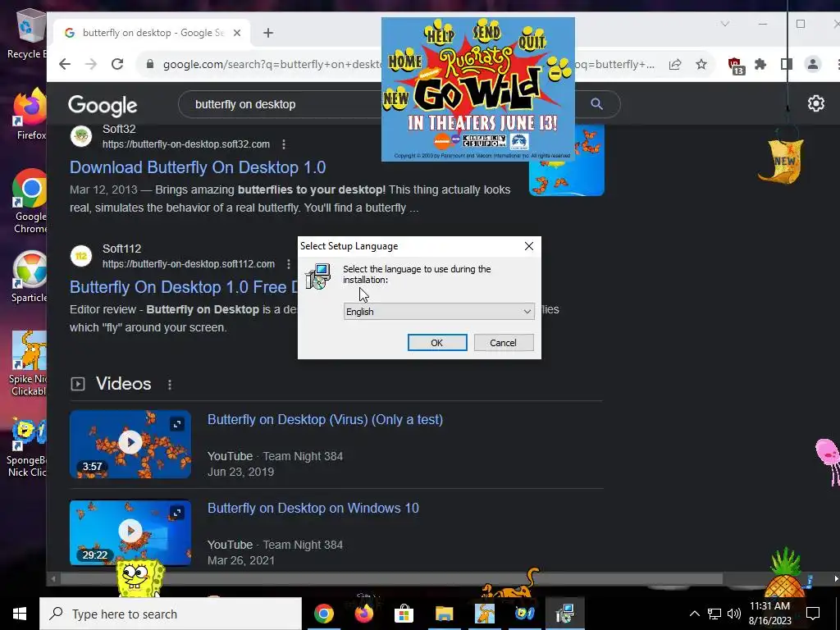Image resolution: width=840 pixels, height=630 pixels.
Task: Click HOME on Rugrats Go Wild widget
Action: click(x=405, y=61)
